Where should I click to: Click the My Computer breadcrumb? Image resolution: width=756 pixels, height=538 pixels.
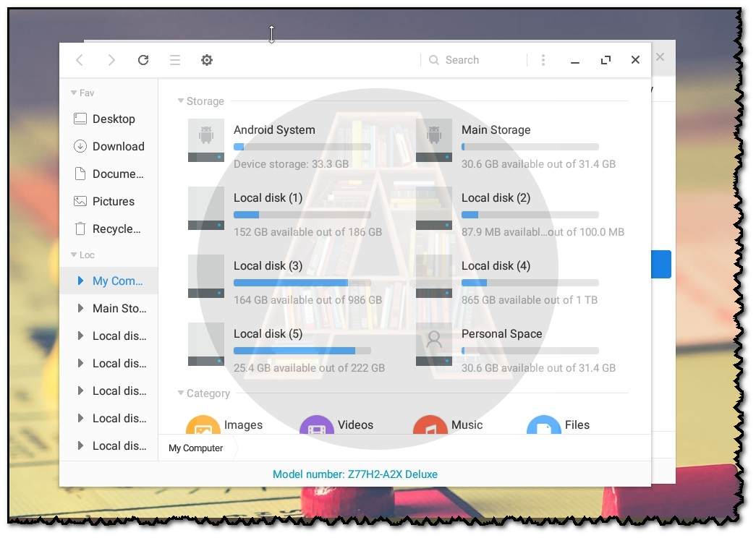tap(196, 448)
